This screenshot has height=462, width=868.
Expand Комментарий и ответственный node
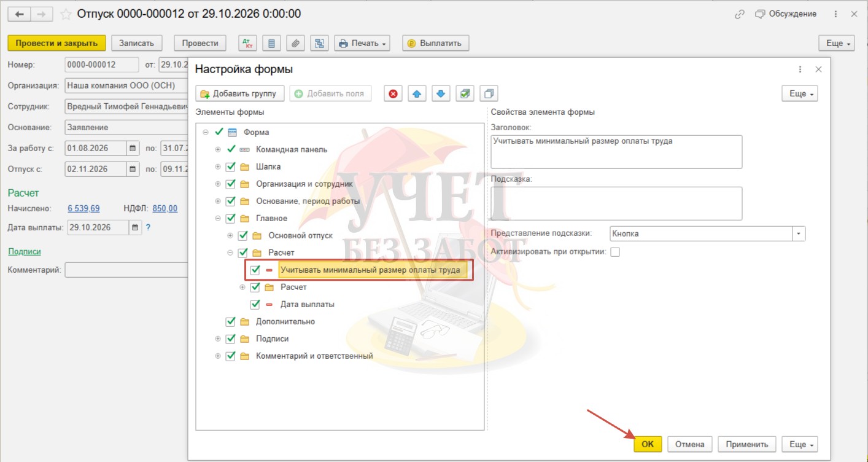218,356
